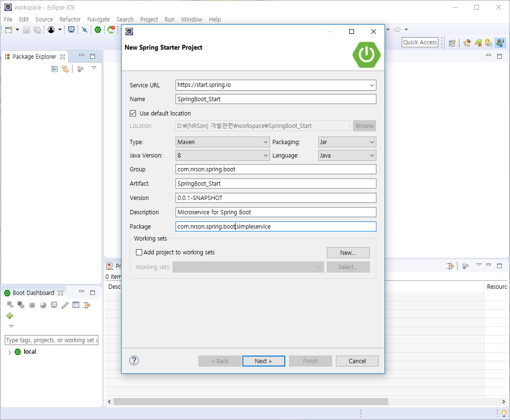Image resolution: width=510 pixels, height=420 pixels.
Task: Click the New... working set button
Action: [x=348, y=253]
